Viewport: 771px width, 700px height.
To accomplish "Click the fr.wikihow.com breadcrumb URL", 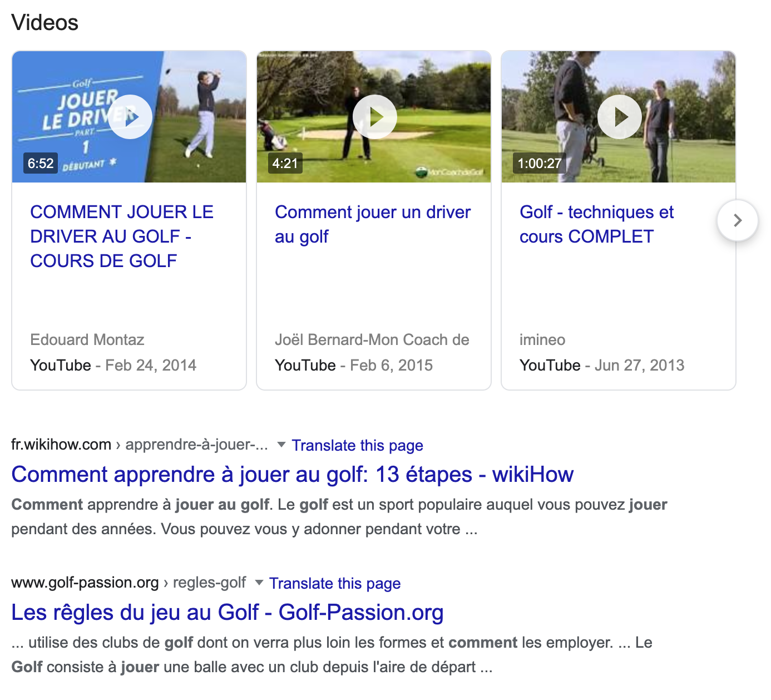I will point(61,444).
